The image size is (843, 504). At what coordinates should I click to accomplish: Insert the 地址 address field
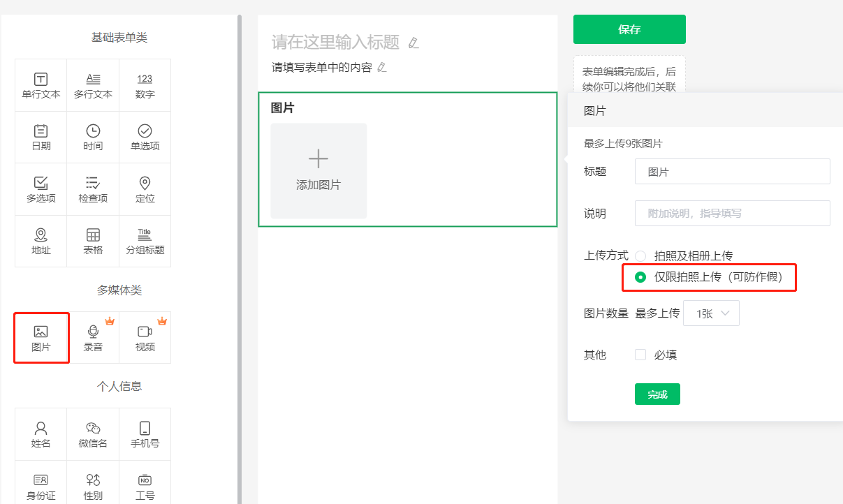point(41,242)
